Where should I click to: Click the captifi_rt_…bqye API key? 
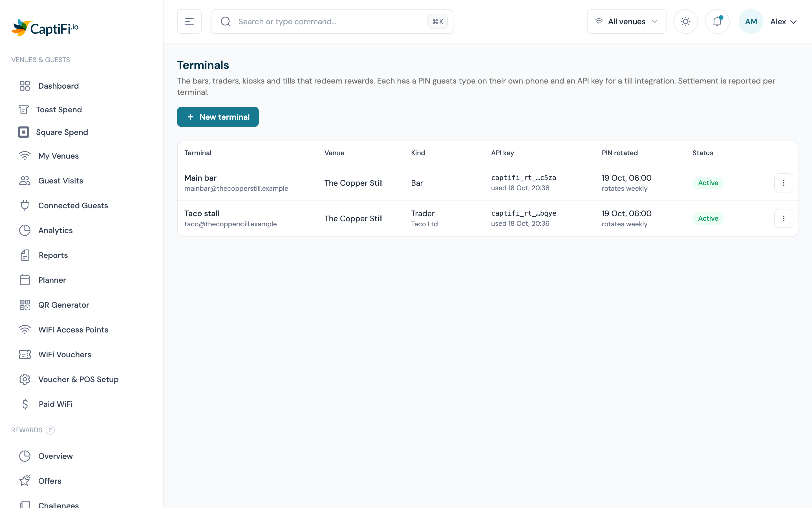coord(524,213)
